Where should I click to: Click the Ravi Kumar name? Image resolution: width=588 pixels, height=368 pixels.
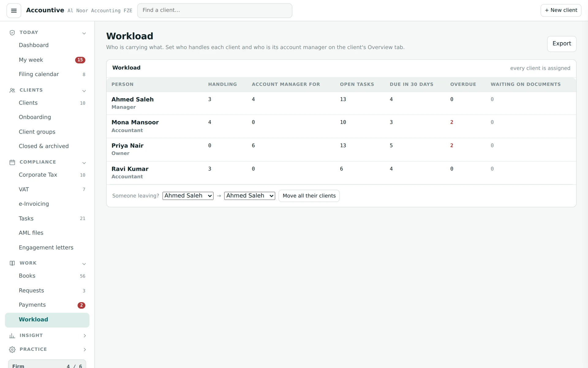coord(130,169)
